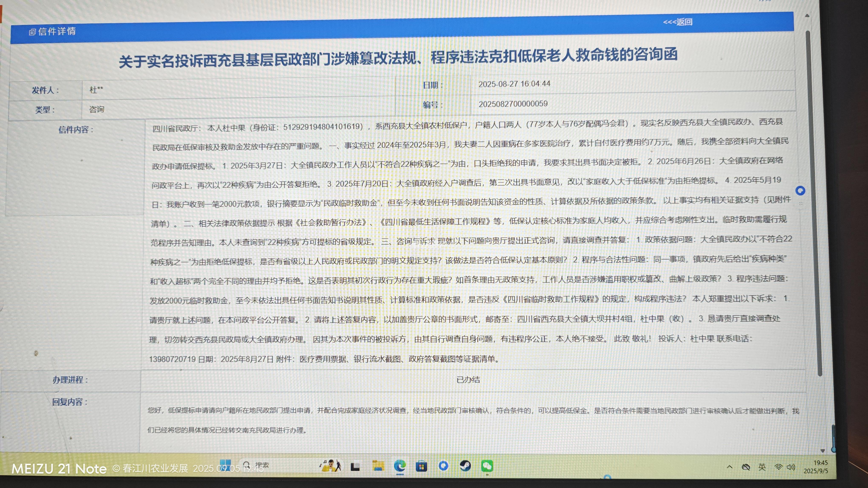The height and width of the screenshot is (488, 868).
Task: Click the blue floating circle icon
Action: [x=800, y=191]
